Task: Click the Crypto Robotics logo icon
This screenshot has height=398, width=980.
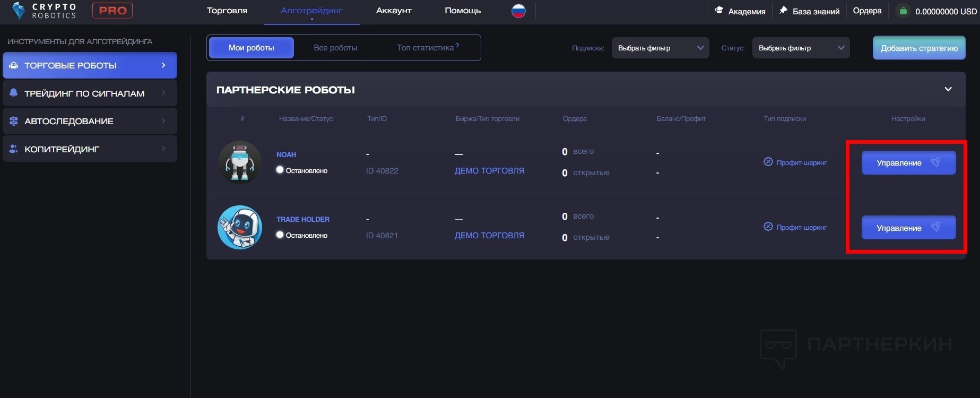Action: point(19,11)
